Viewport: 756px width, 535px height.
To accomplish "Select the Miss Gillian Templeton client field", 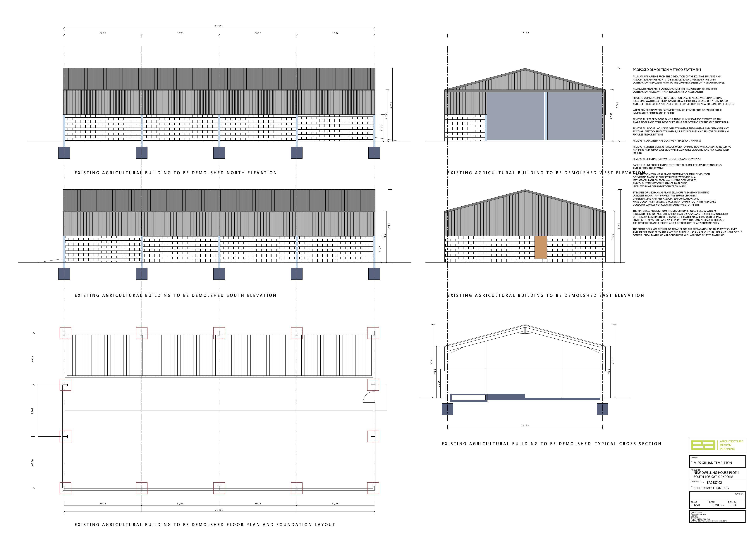I will pyautogui.click(x=717, y=462).
